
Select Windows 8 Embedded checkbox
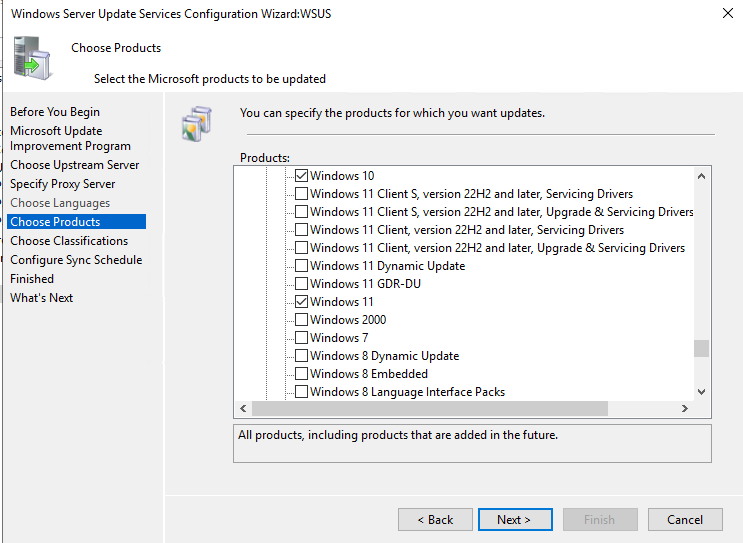point(301,374)
